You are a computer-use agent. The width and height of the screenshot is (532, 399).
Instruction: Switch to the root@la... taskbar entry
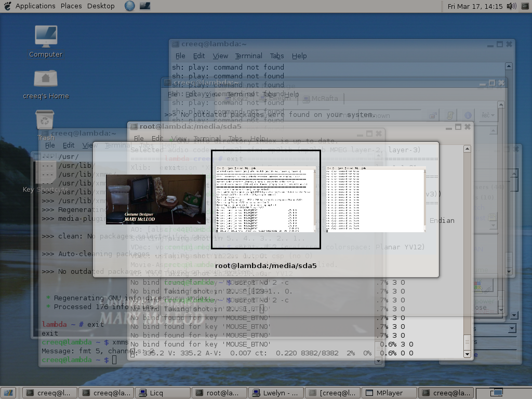pyautogui.click(x=219, y=393)
